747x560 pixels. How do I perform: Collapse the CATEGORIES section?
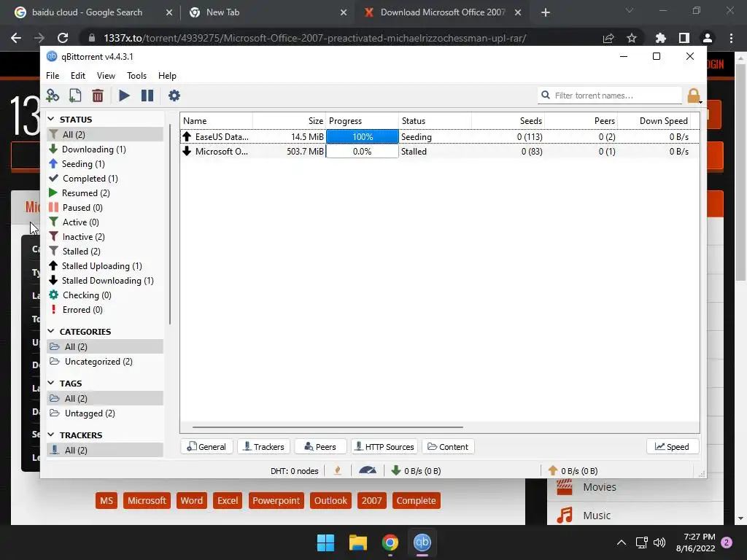pos(51,331)
